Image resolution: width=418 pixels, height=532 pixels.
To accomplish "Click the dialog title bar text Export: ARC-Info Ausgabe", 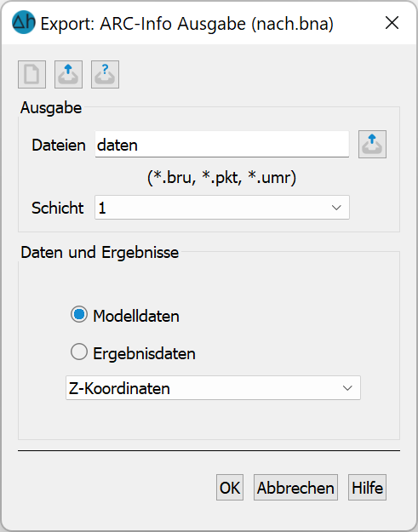I will click(x=187, y=24).
